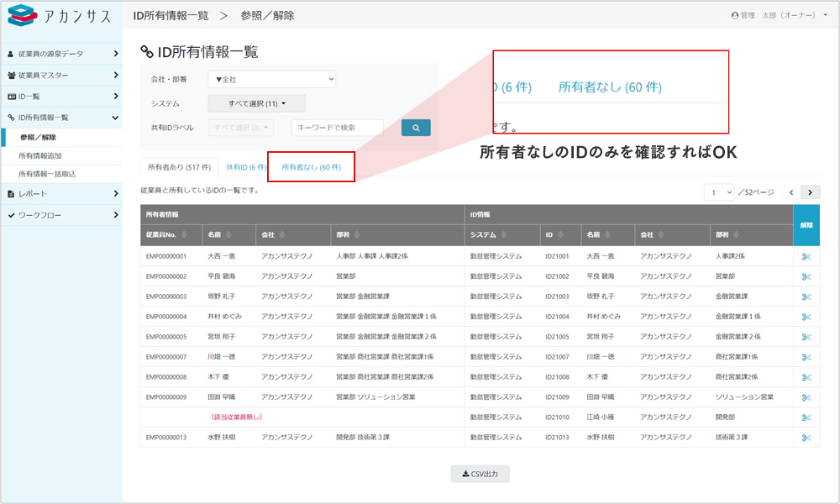Click the CSV出力 button

480,475
